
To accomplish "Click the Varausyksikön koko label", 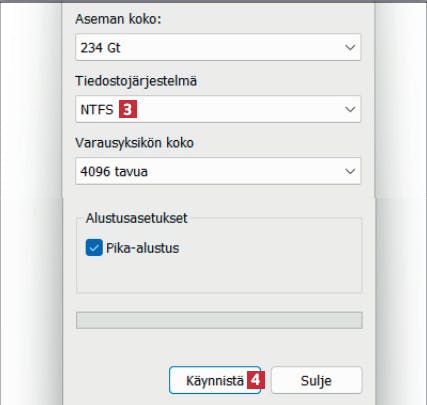I will 134,143.
